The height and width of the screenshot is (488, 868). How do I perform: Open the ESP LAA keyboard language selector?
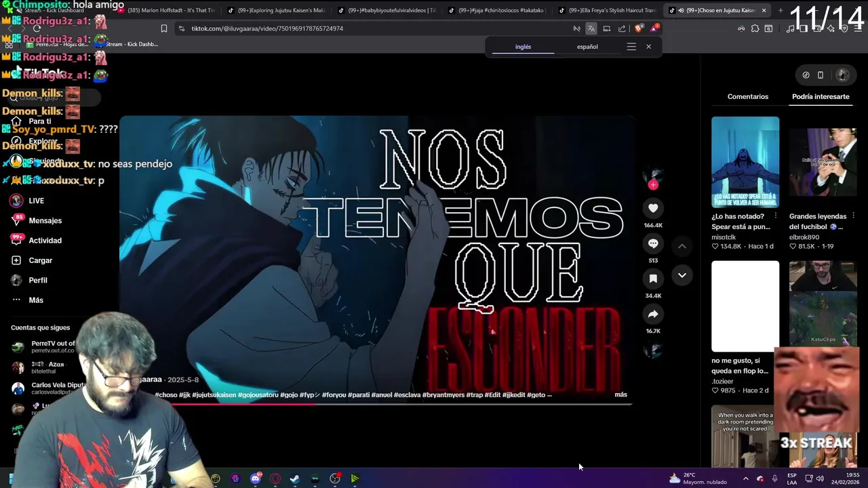coord(792,479)
